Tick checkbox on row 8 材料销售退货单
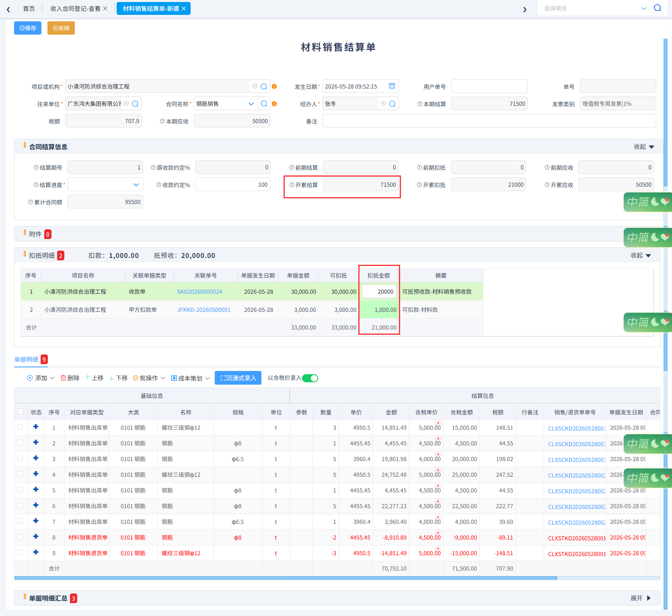Image resolution: width=672 pixels, height=616 pixels. 20,537
